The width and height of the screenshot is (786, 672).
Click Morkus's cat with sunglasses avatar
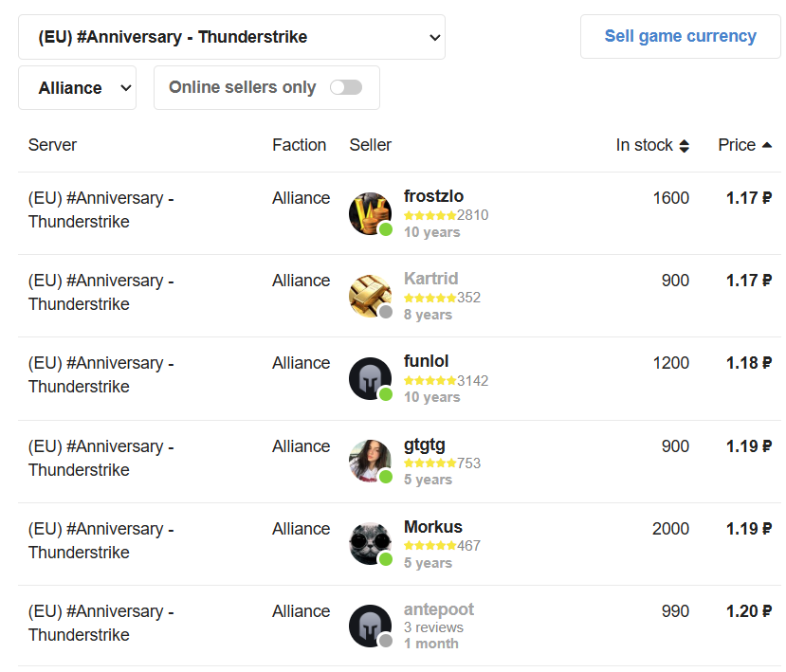coord(370,544)
